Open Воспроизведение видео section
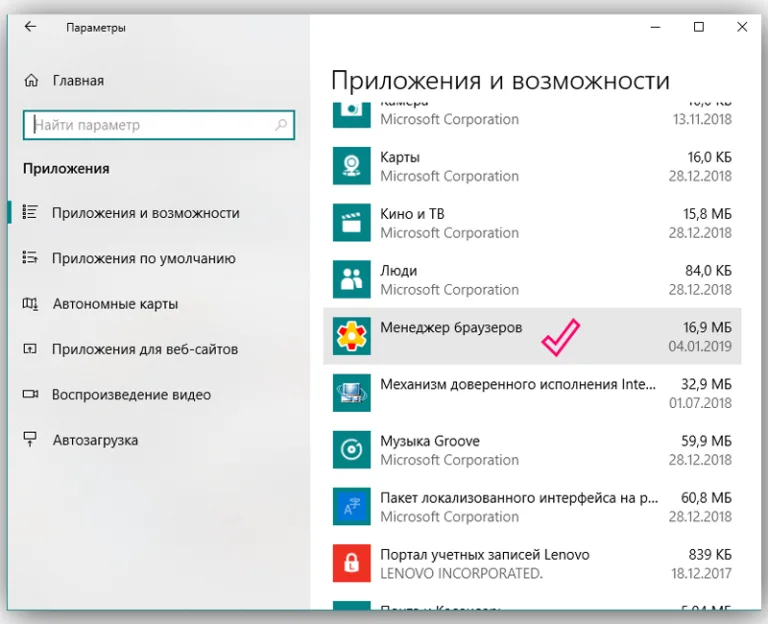This screenshot has width=768, height=624. (x=131, y=395)
